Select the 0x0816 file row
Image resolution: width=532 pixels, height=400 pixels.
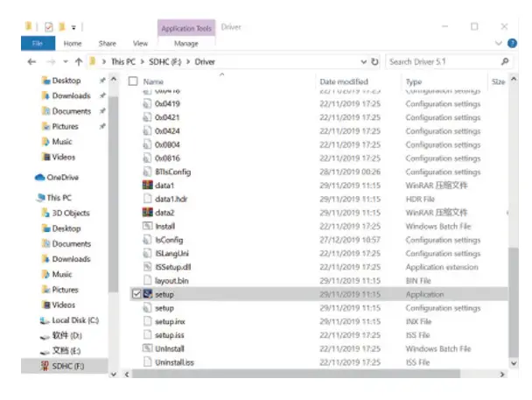point(318,158)
